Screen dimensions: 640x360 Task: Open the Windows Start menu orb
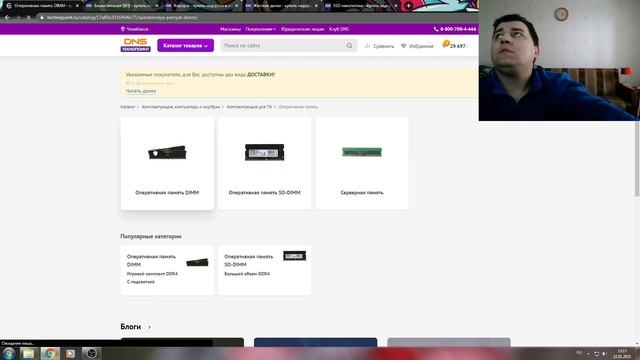[x=9, y=353]
